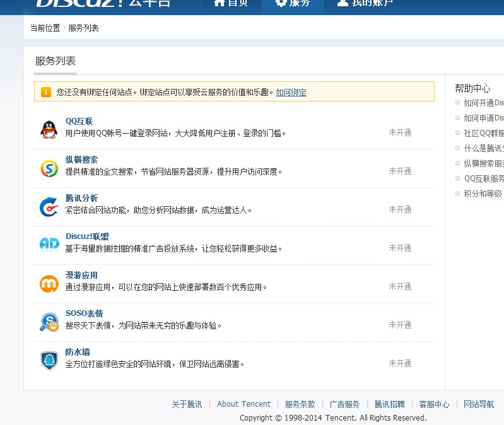Open the QQ互联 service link
Image resolution: width=504 pixels, height=425 pixels.
pos(79,121)
